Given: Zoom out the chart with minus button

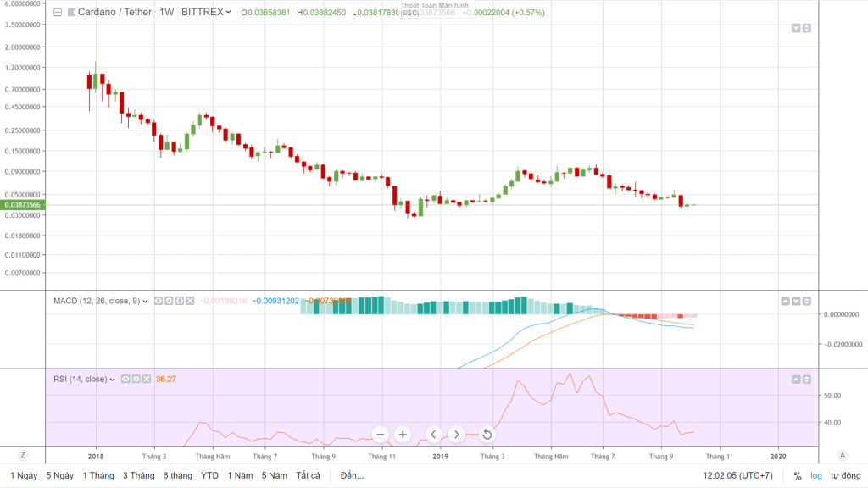Looking at the screenshot, I should 380,435.
